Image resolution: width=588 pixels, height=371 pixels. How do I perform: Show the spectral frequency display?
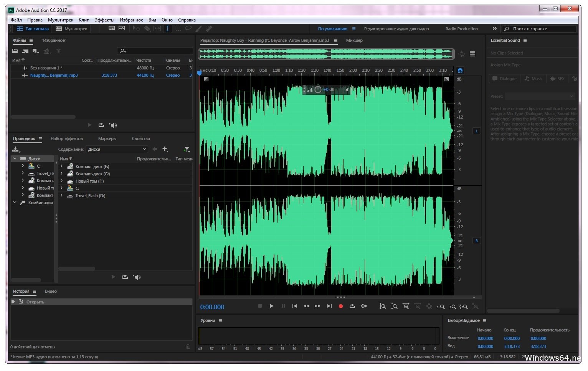(x=112, y=28)
